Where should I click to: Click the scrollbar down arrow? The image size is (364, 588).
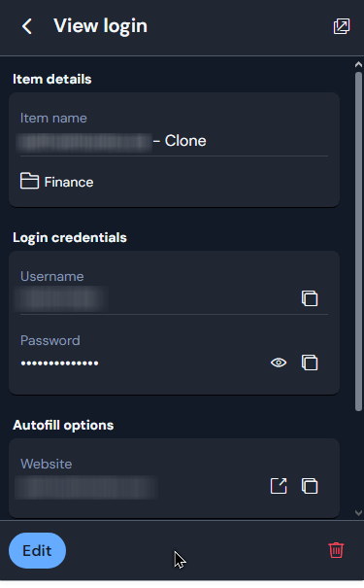click(358, 512)
